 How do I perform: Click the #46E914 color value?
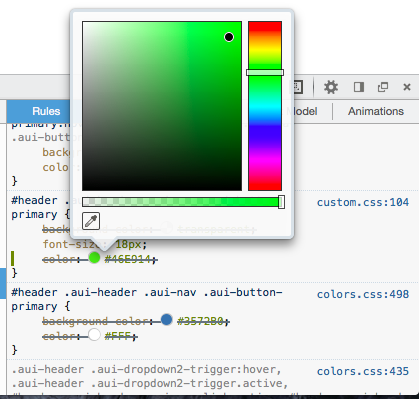(x=128, y=259)
